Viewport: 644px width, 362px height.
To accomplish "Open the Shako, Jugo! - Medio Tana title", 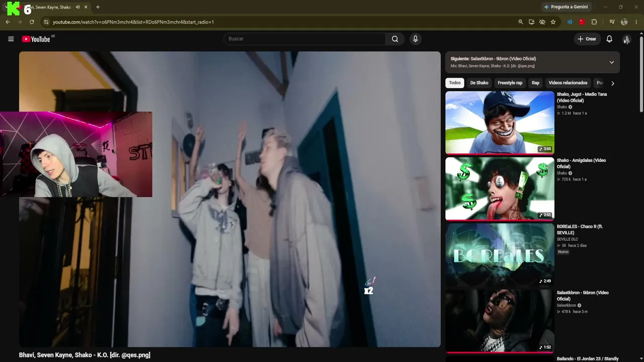I will (582, 98).
